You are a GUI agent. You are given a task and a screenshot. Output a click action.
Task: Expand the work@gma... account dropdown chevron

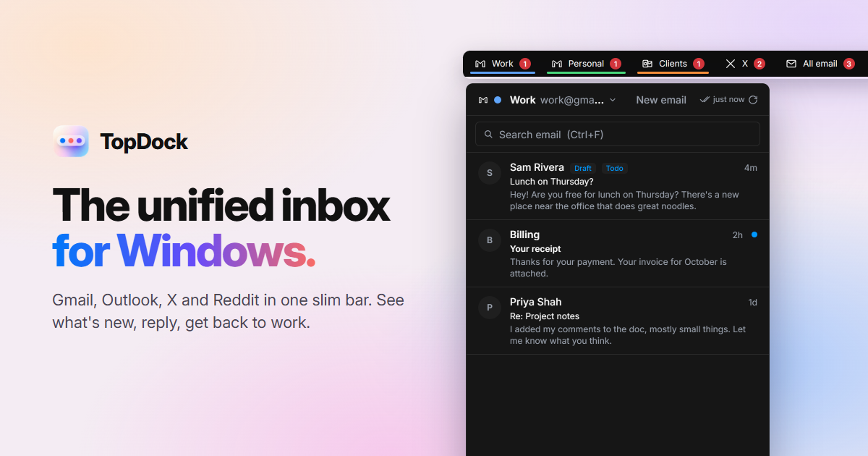tap(613, 100)
